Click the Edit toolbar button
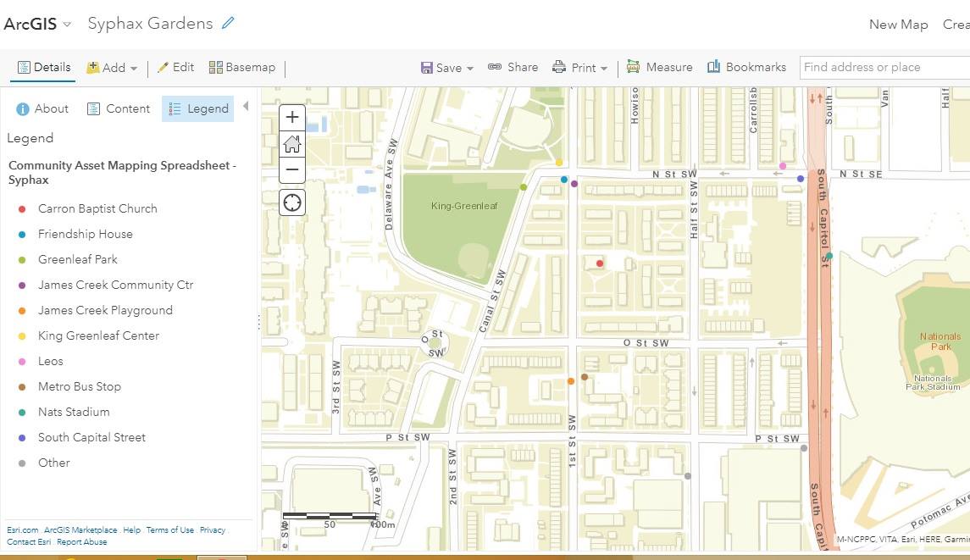Screen dimensions: 970x560 tap(175, 68)
